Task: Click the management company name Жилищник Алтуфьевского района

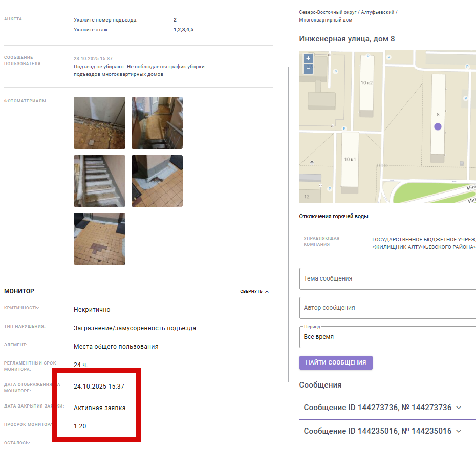Action: coord(425,247)
